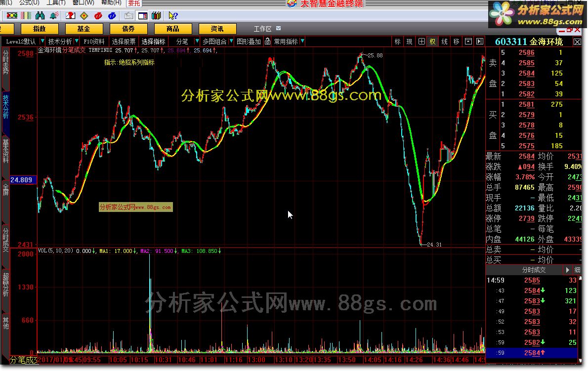Open the 工作区 workspace dropdown

278,28
